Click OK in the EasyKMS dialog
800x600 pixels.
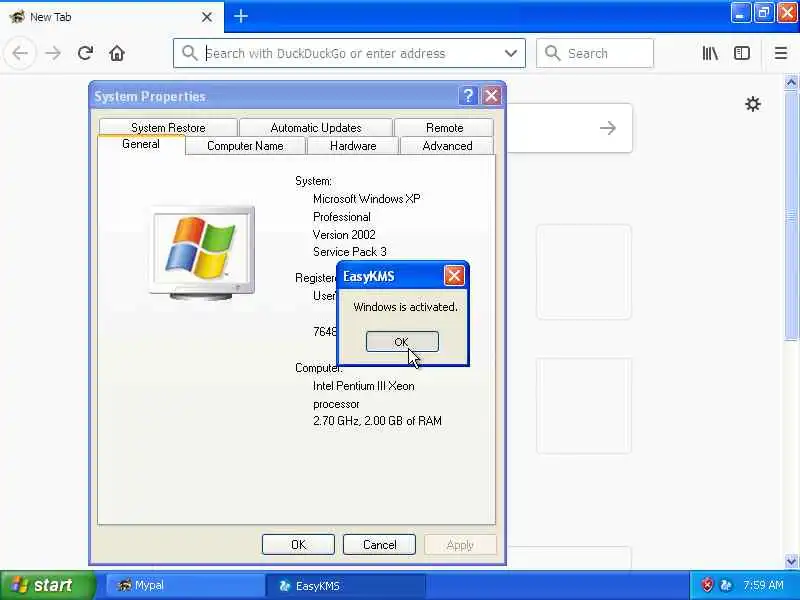click(x=402, y=341)
